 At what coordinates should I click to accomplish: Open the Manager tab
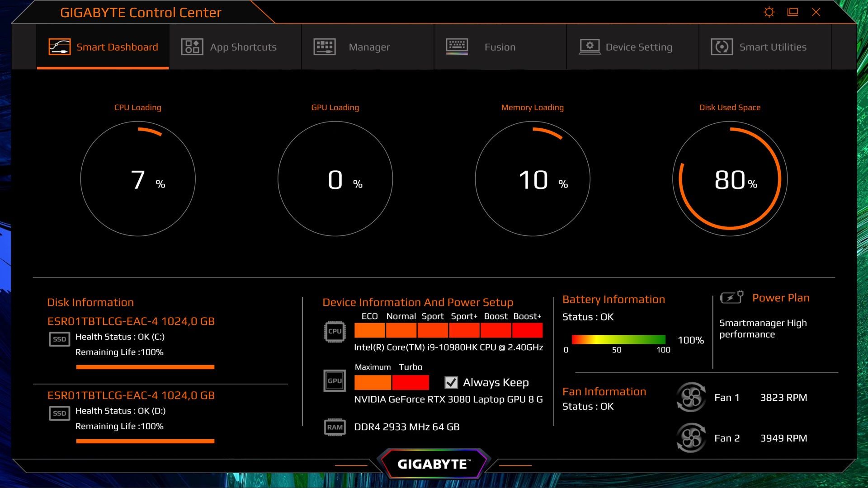368,47
